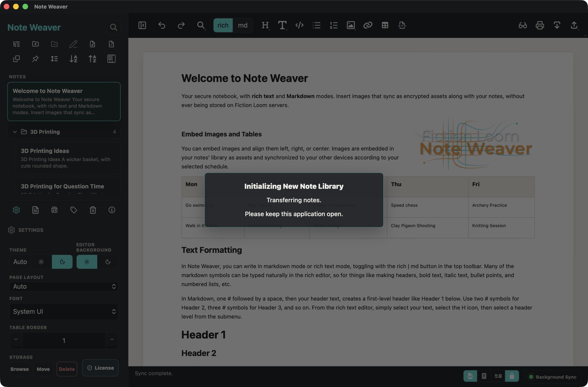Decrease table border with down chevron
This screenshot has width=588, height=387.
click(16, 340)
